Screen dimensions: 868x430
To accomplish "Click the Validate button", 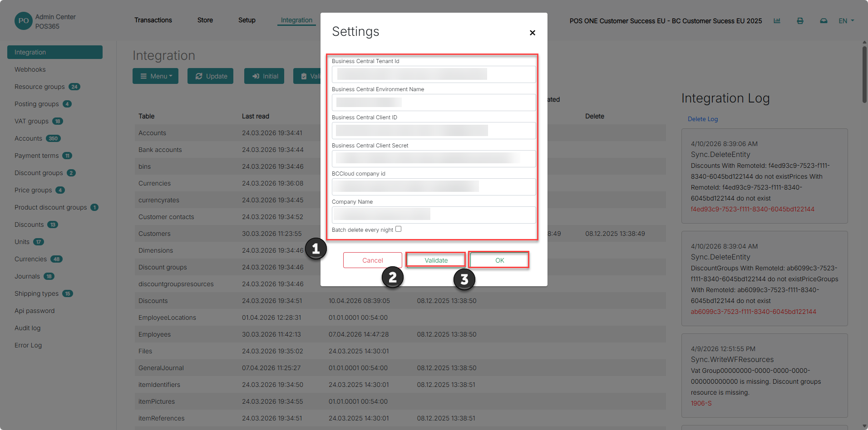I will [436, 260].
